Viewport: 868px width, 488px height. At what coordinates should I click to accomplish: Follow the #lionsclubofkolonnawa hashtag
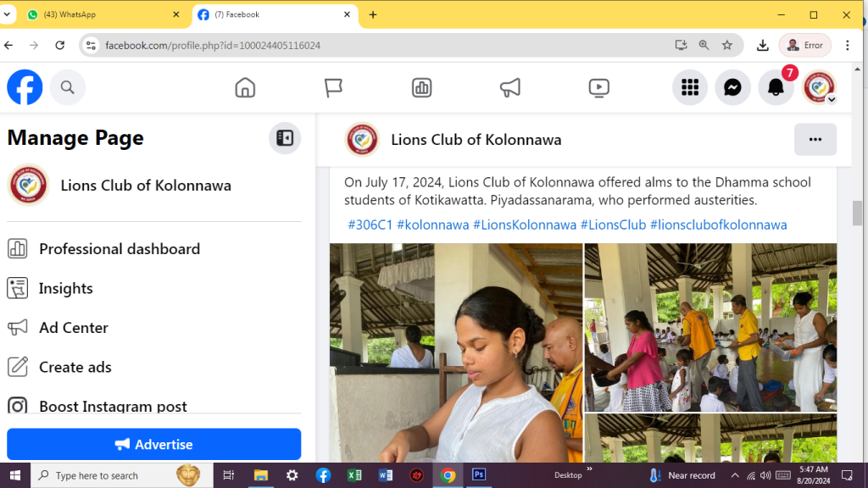[x=718, y=225]
